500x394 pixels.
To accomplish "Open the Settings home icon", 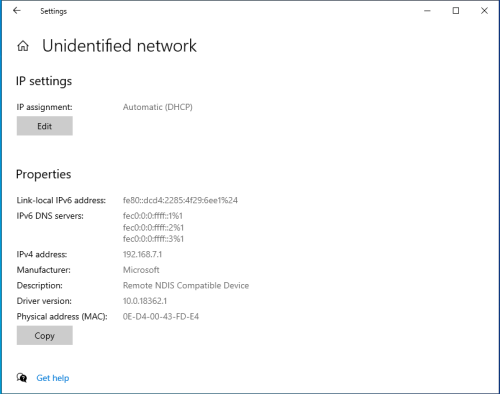I will click(23, 46).
